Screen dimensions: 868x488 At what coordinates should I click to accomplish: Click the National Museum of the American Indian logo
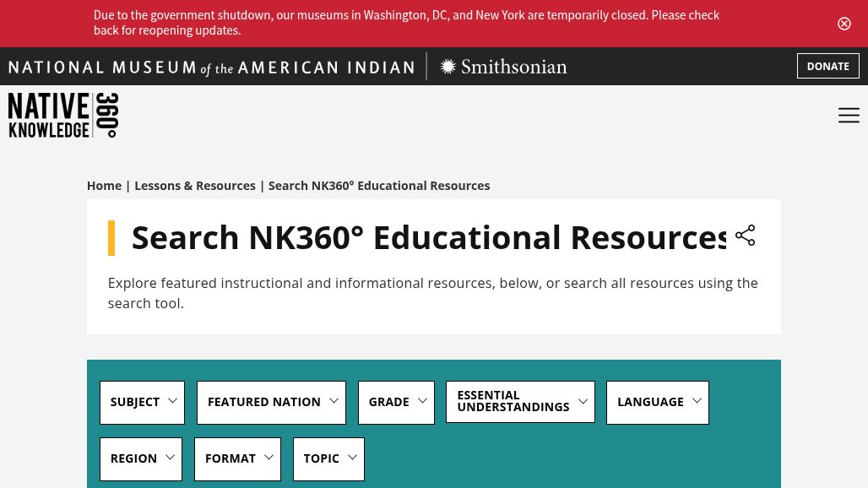211,66
